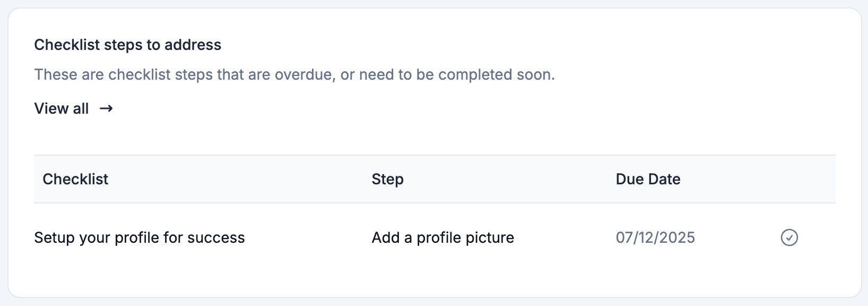This screenshot has width=868, height=306.
Task: Click the overdue steps description text
Action: click(294, 74)
